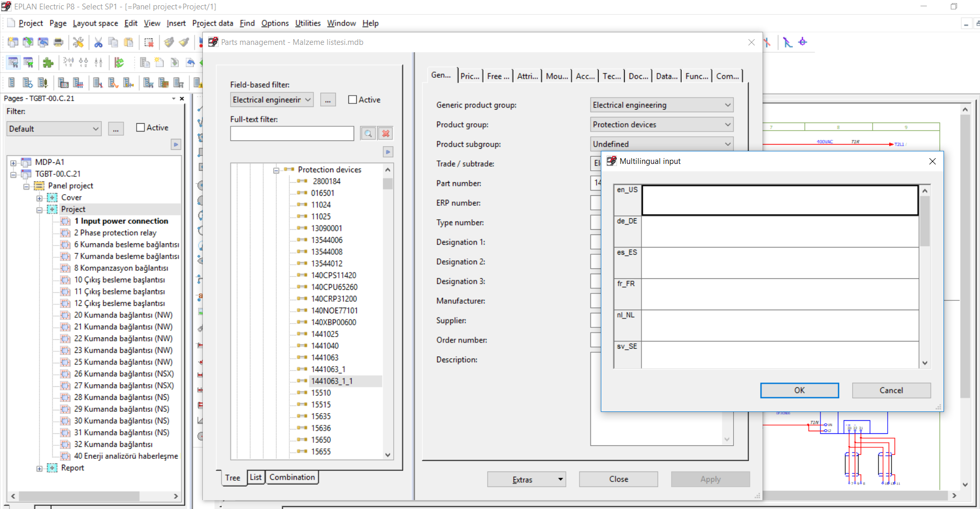Open the Project data menu
The height and width of the screenshot is (509, 980).
[213, 23]
